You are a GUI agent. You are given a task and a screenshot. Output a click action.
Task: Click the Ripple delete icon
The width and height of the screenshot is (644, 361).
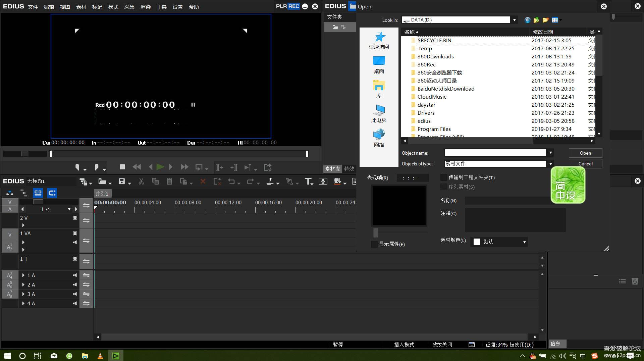(x=217, y=182)
